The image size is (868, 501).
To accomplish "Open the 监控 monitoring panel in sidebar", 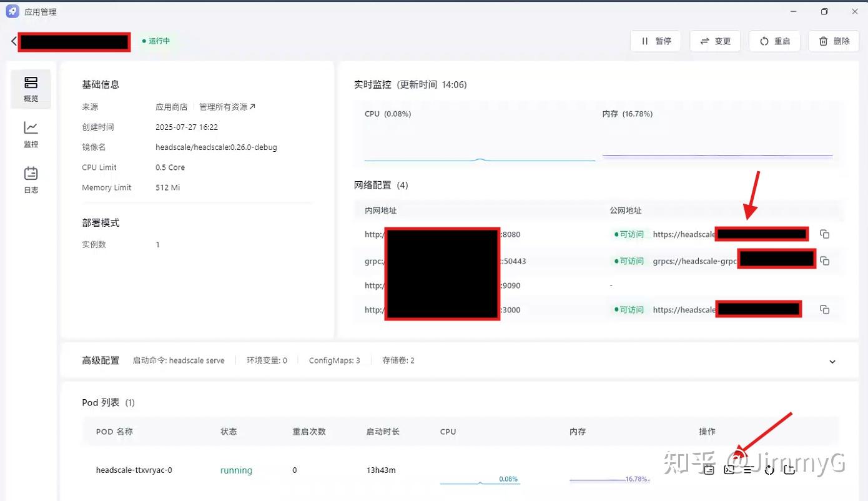I will (31, 134).
